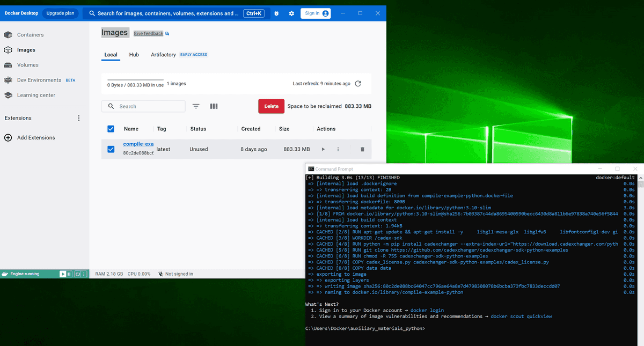Click the Command Prompt input line path
Viewport: 644px width, 346px height.
365,328
